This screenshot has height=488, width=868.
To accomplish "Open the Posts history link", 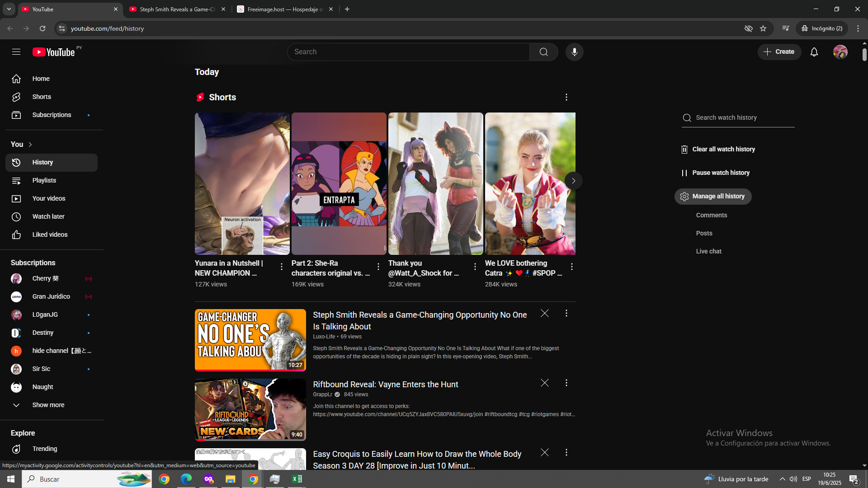I will pos(704,234).
